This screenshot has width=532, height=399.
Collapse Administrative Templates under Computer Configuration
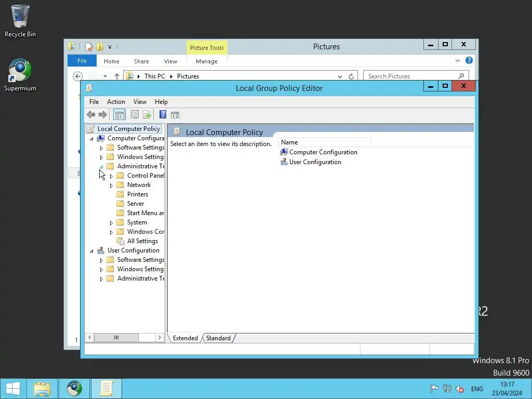(x=101, y=167)
